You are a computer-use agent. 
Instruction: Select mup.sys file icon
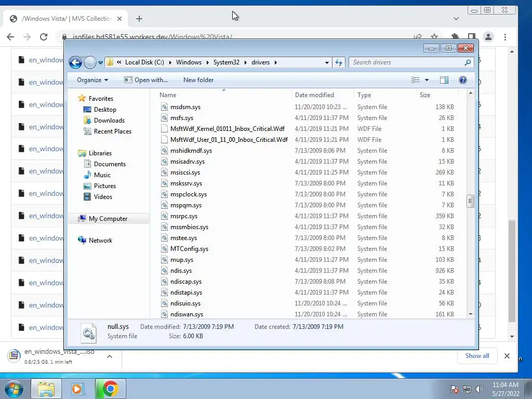(164, 260)
